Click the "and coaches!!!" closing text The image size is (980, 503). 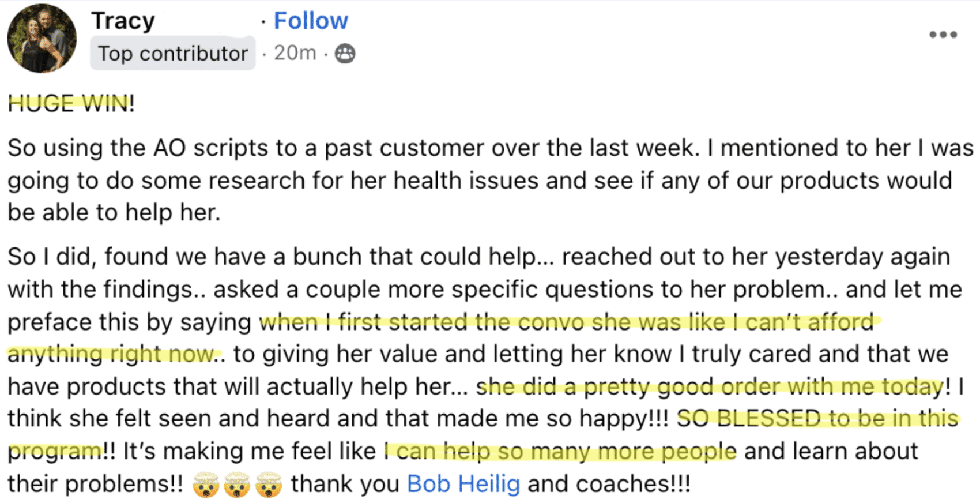tap(608, 484)
